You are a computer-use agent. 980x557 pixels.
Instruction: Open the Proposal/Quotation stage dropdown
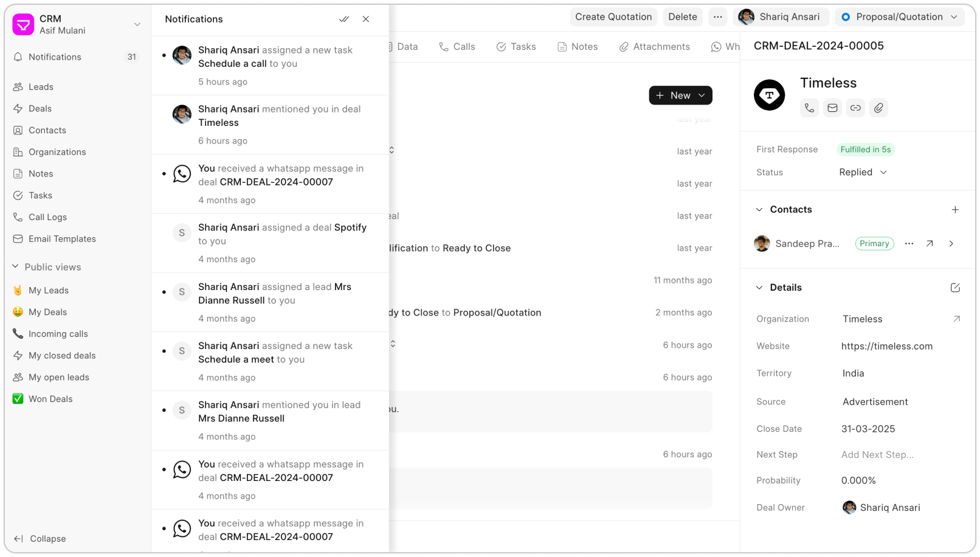(x=899, y=17)
